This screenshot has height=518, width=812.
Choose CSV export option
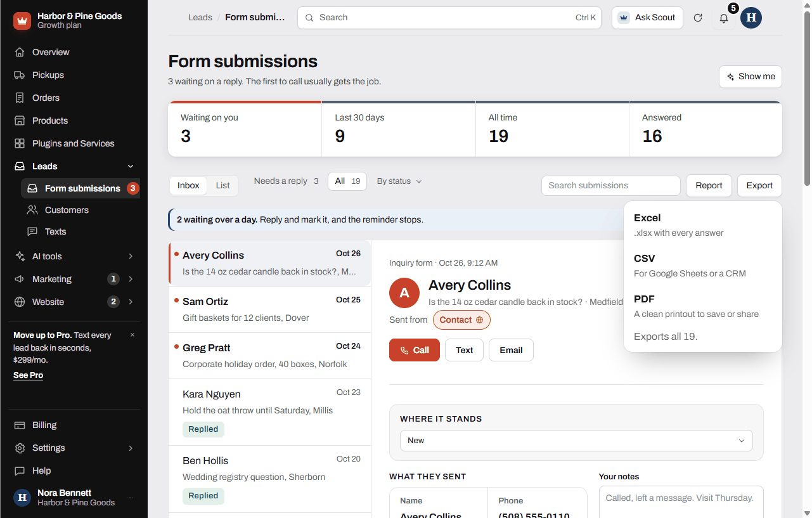coord(703,266)
